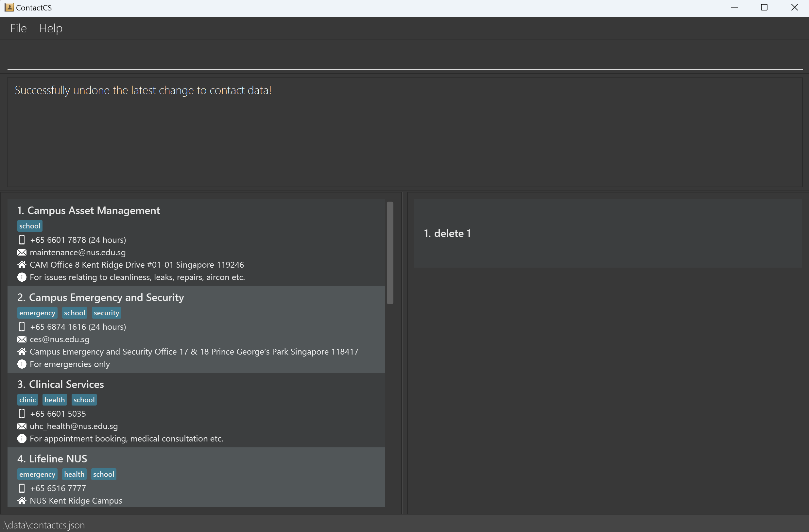Select emergency tag under Lifeline NUS
Screen dimensions: 809x532
click(37, 474)
